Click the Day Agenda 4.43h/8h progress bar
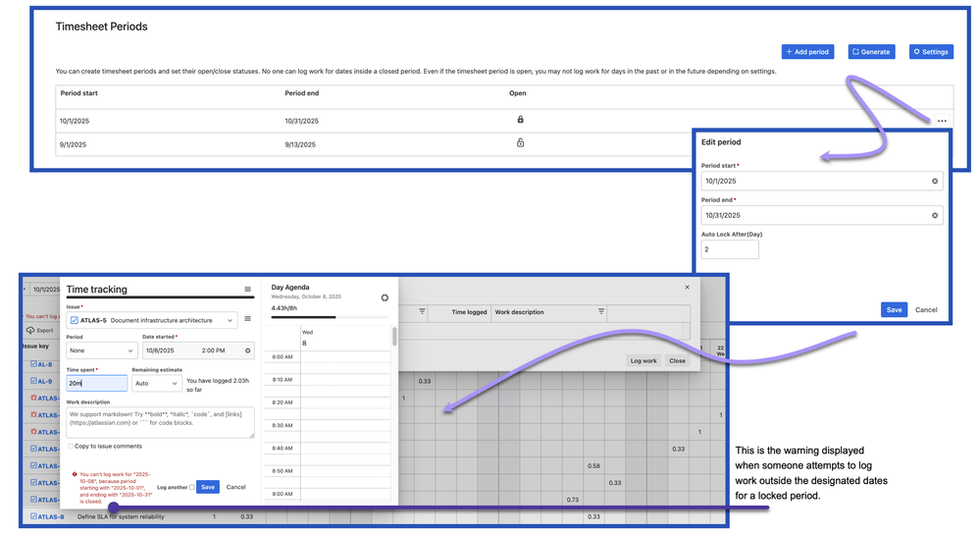980x535 pixels. click(x=330, y=317)
